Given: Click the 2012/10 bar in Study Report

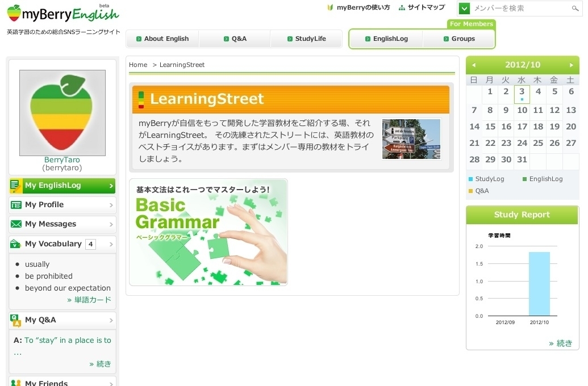Looking at the screenshot, I should pos(539,284).
